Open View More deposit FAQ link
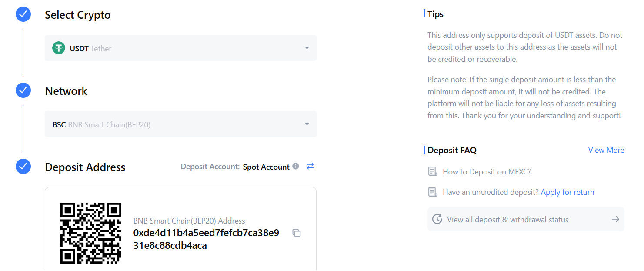Screen dimensions: 644x271 tap(606, 150)
